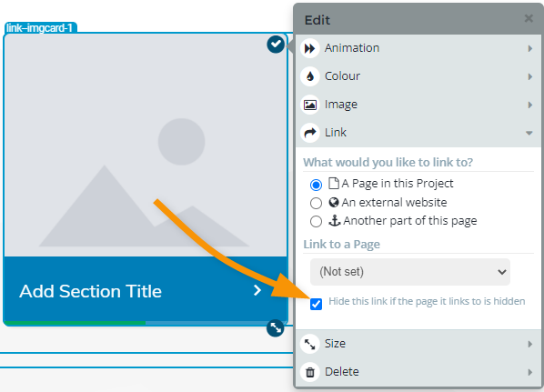Click the Edit panel title
Viewport: 544px width, 392px height.
(317, 20)
